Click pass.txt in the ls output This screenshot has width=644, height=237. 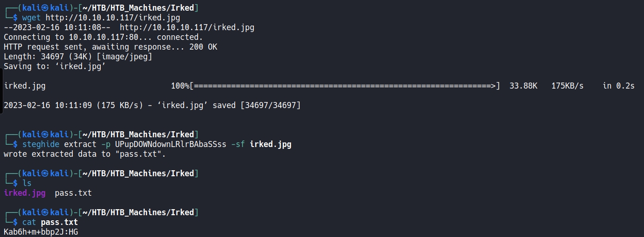(73, 193)
